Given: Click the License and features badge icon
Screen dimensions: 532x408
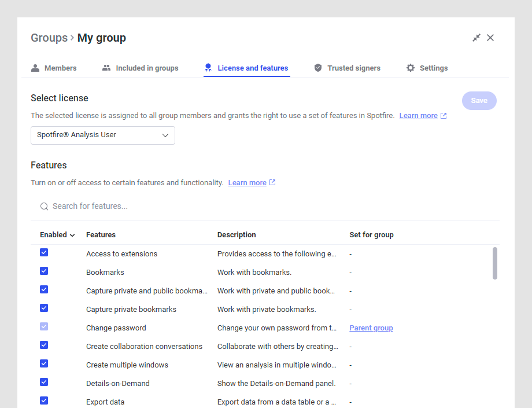Looking at the screenshot, I should tap(208, 68).
